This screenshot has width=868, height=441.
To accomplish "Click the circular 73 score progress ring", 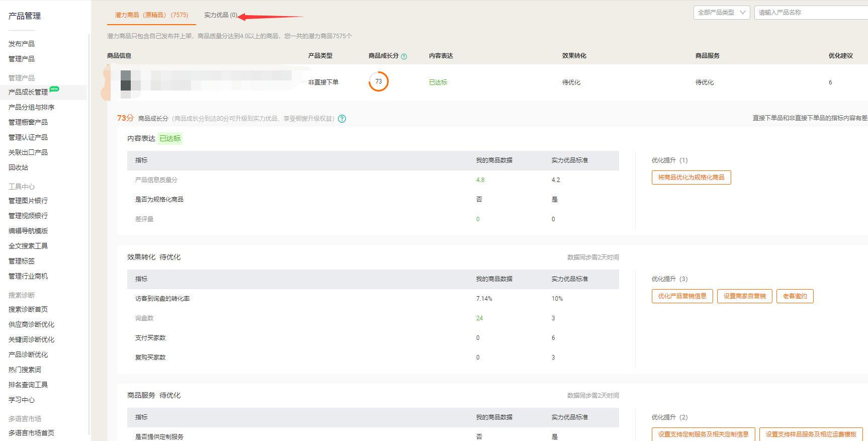I will pos(378,81).
